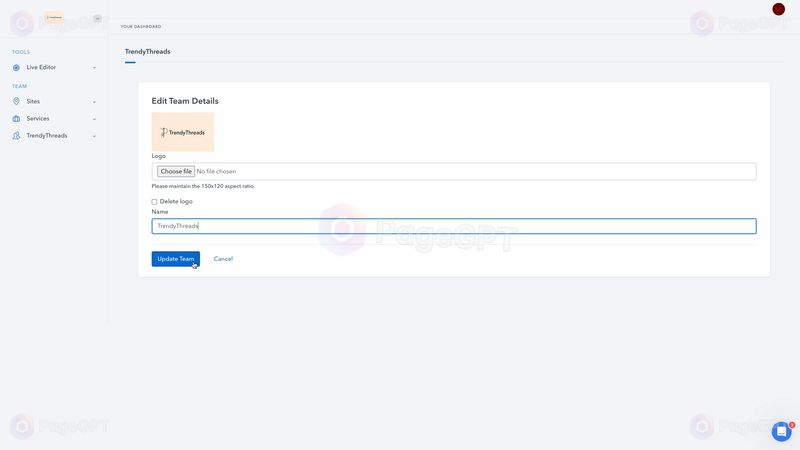
Task: Open Sites in the sidebar
Action: click(x=33, y=102)
